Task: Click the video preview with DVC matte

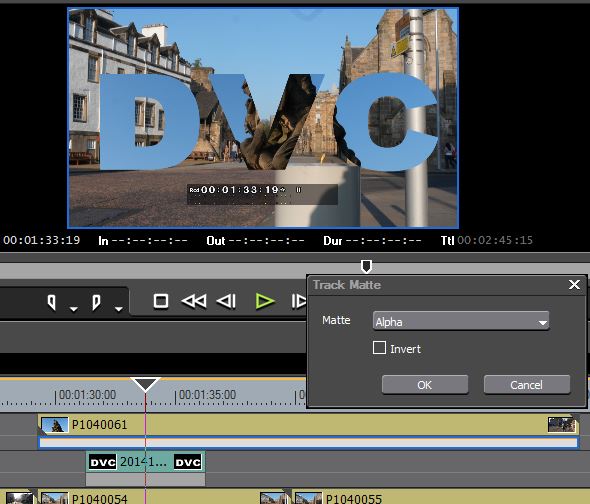Action: (263, 118)
